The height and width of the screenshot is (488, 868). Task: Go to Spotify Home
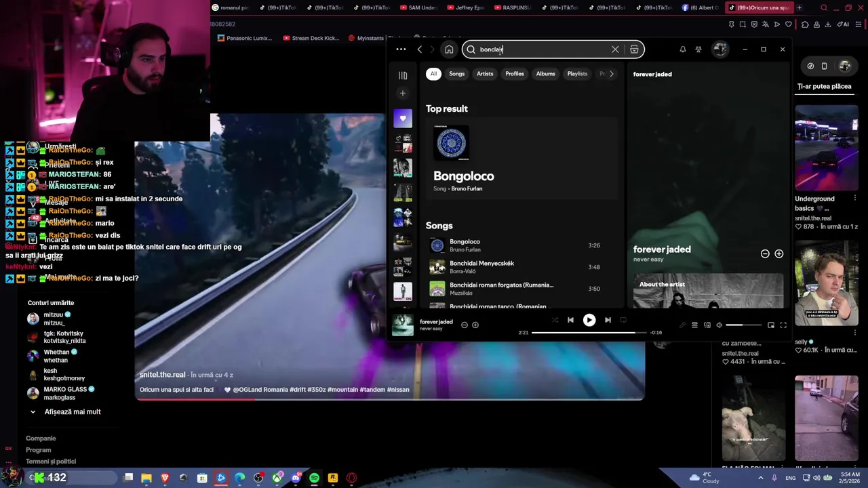point(449,49)
